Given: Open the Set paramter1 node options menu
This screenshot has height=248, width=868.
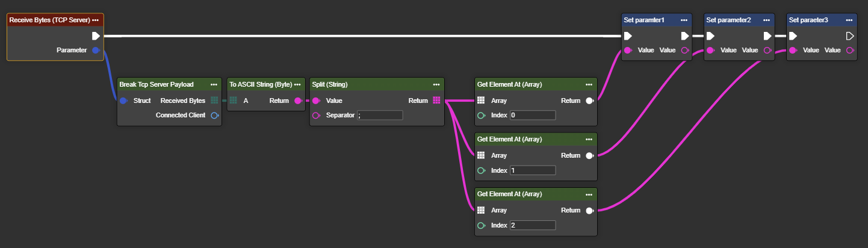Looking at the screenshot, I should click(684, 20).
